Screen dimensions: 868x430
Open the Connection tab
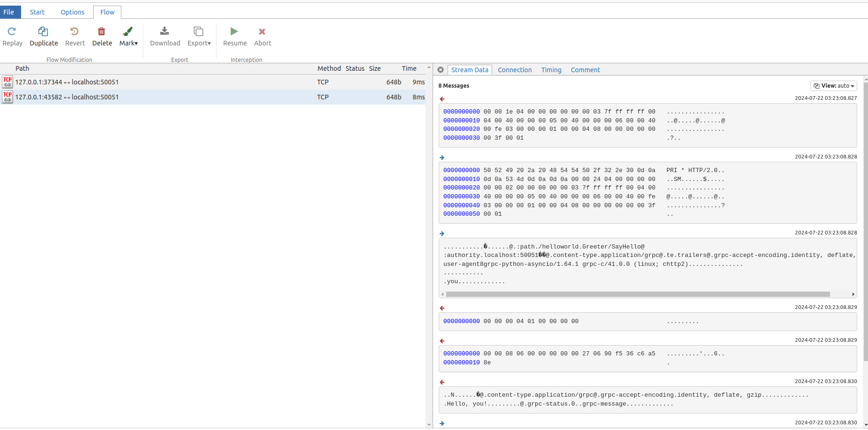pyautogui.click(x=515, y=70)
